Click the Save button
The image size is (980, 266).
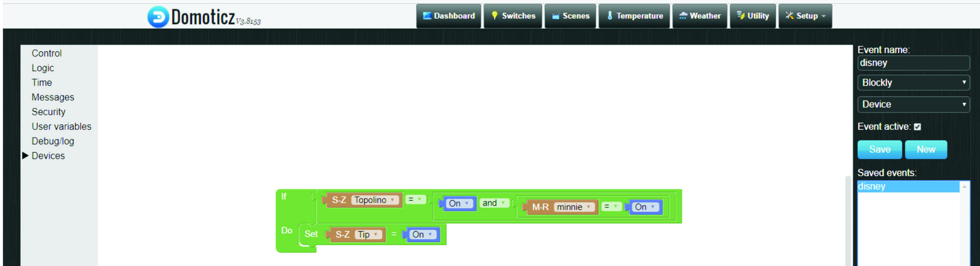coord(880,150)
